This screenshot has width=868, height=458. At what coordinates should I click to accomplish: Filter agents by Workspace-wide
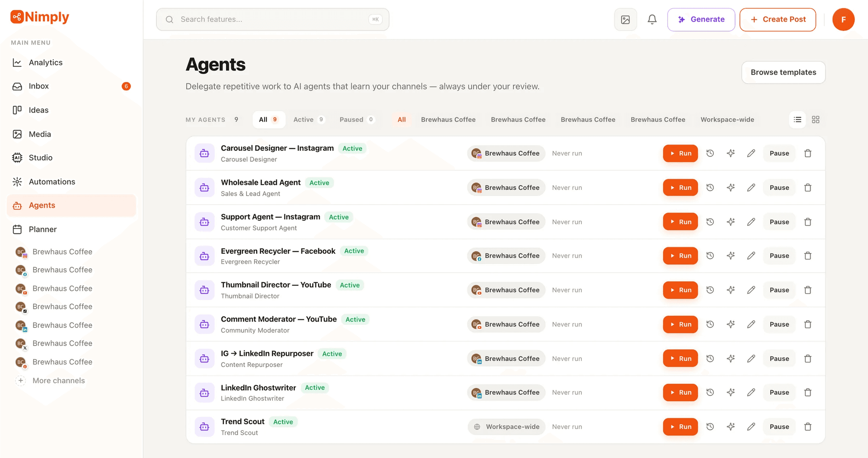point(727,120)
